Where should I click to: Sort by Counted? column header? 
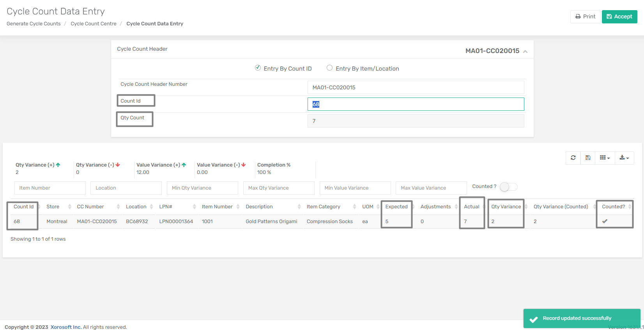pyautogui.click(x=616, y=207)
